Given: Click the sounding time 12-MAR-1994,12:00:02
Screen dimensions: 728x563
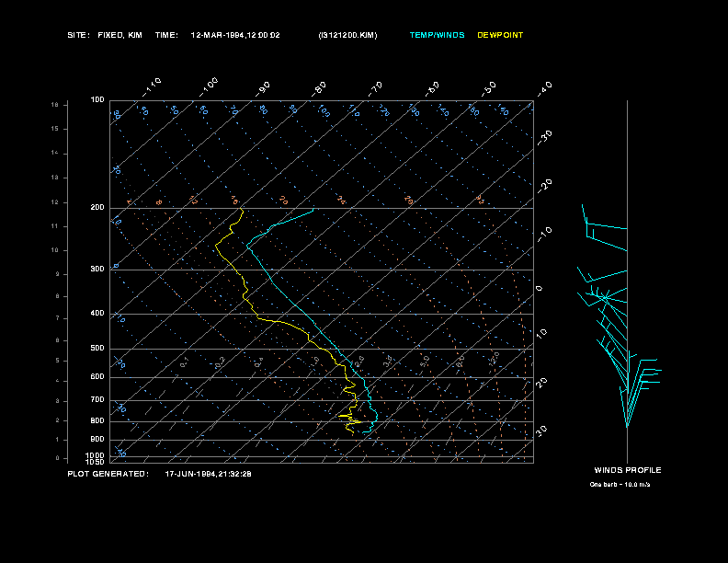Looking at the screenshot, I should [235, 35].
